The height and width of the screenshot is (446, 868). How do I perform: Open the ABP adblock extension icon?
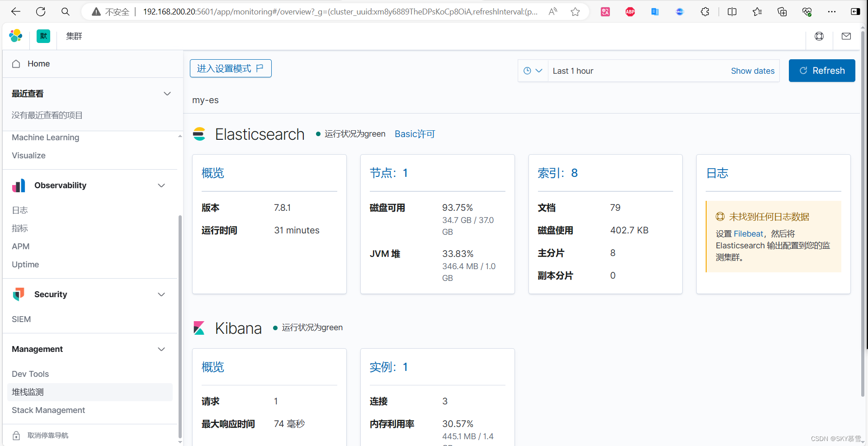pyautogui.click(x=630, y=12)
